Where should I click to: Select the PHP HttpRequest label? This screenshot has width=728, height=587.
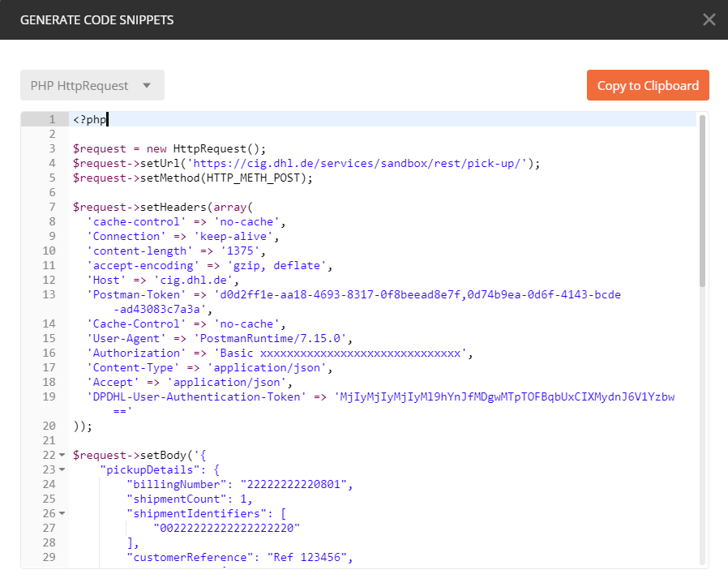(81, 85)
